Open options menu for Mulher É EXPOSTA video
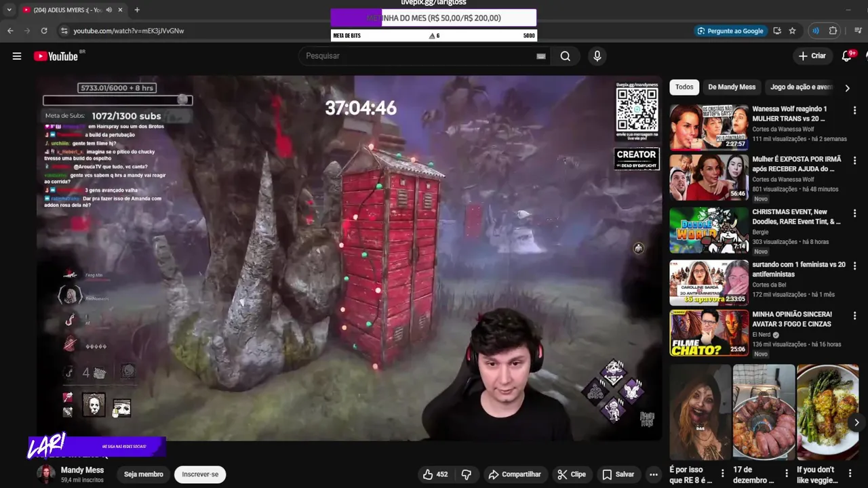868x488 pixels. click(854, 161)
